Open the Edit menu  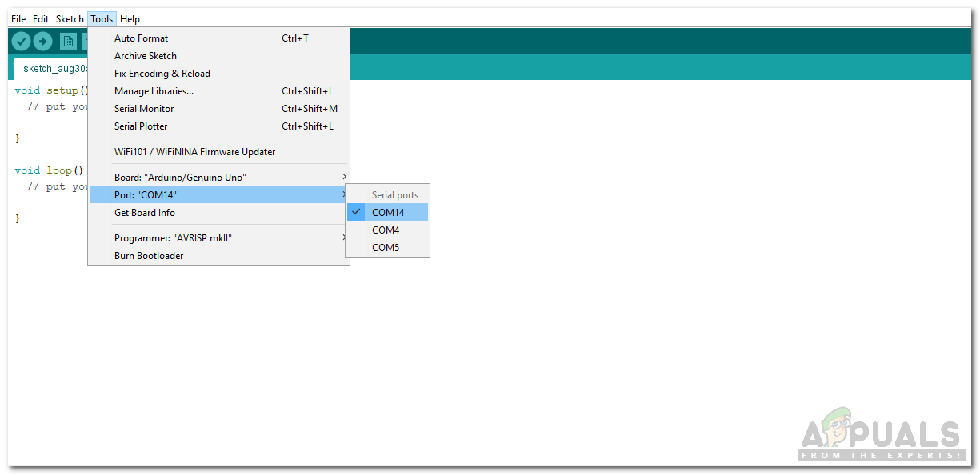click(x=41, y=18)
